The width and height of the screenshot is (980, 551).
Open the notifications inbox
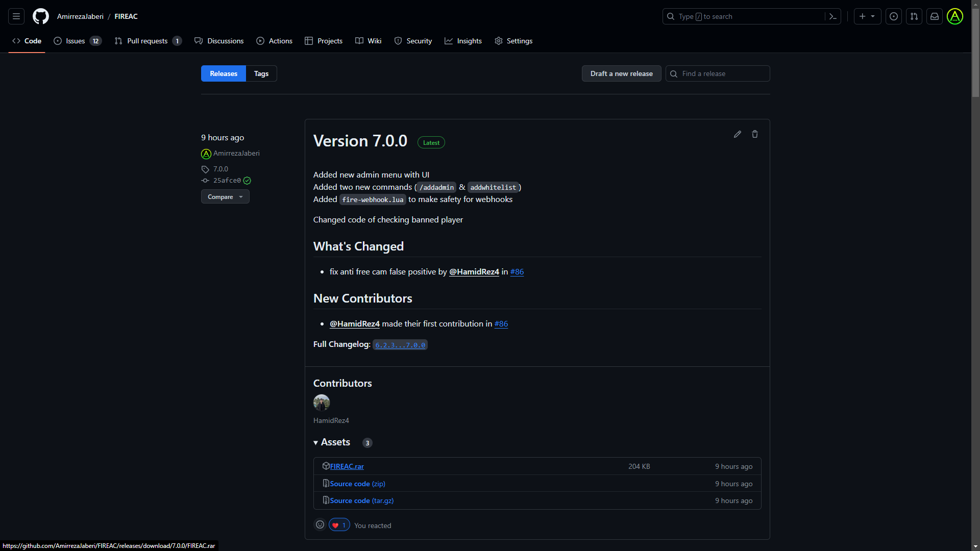[935, 16]
